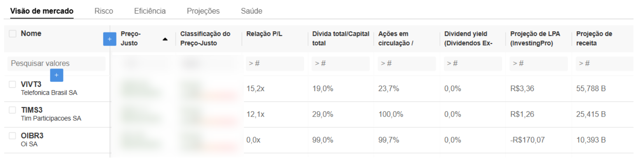Screen dimensions: 644x158
Task: Open the Eficiência tab
Action: [150, 11]
